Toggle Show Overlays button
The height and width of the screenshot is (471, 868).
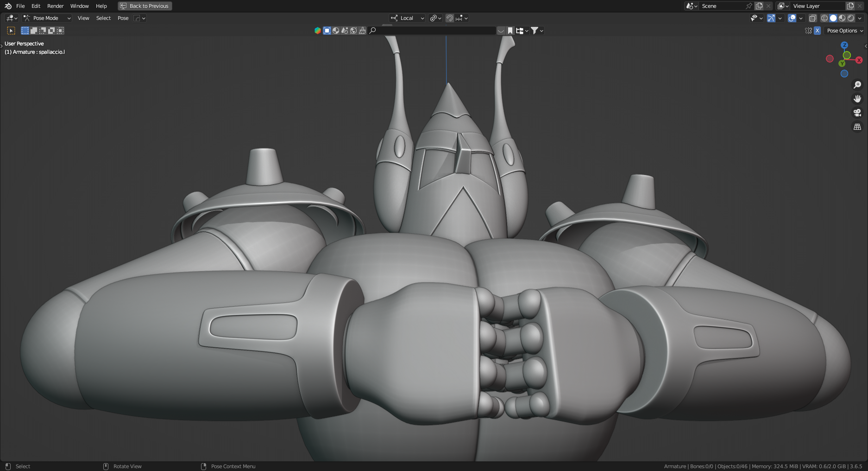792,18
